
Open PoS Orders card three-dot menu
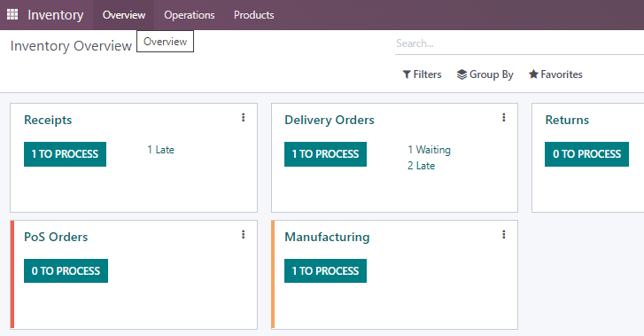tap(243, 234)
